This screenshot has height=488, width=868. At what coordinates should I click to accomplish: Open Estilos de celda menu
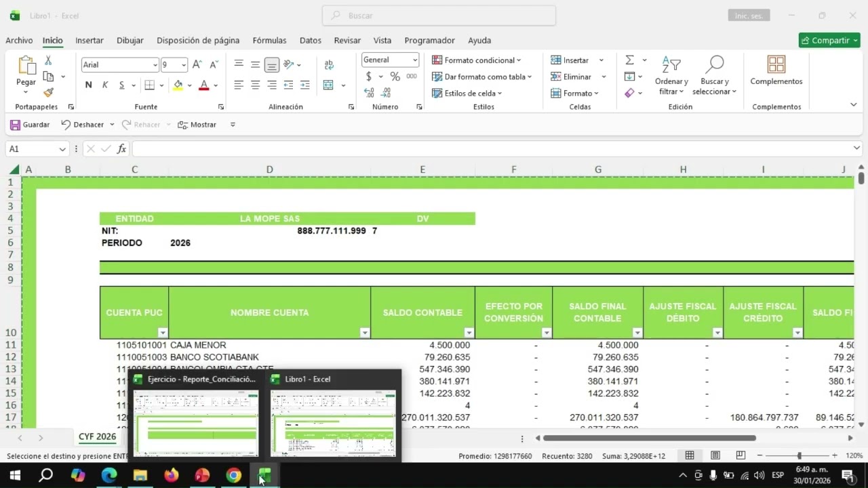(467, 93)
